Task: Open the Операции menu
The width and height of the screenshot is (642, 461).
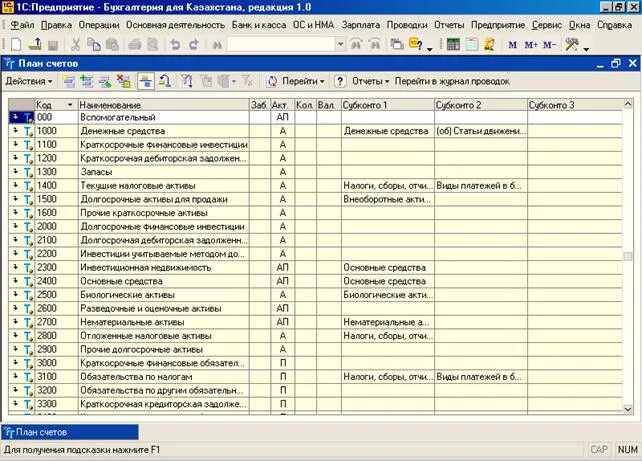Action: (99, 25)
